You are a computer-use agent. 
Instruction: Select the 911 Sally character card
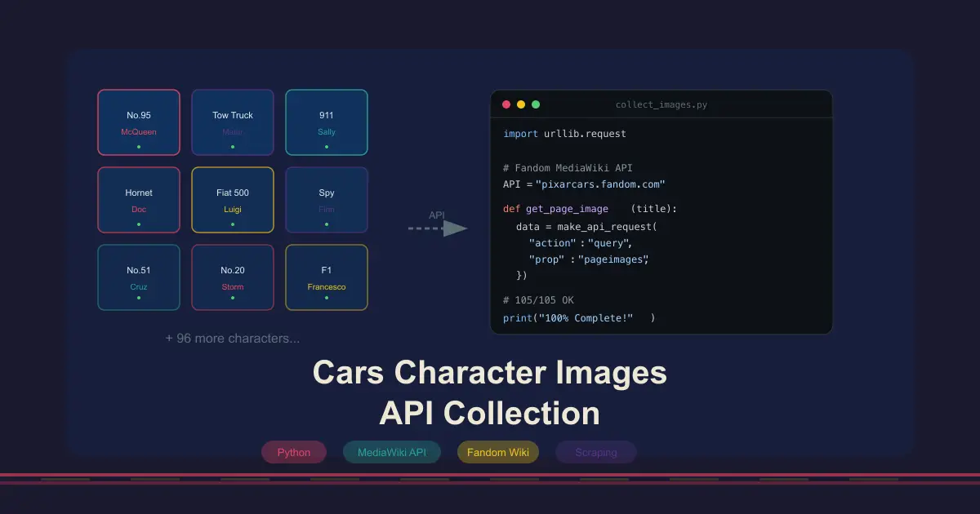coord(327,122)
